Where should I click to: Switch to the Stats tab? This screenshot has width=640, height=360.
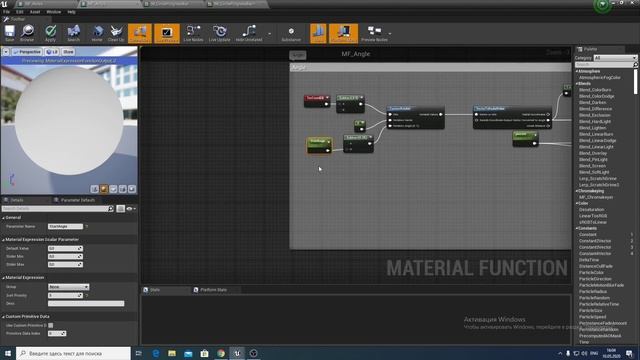coord(155,290)
